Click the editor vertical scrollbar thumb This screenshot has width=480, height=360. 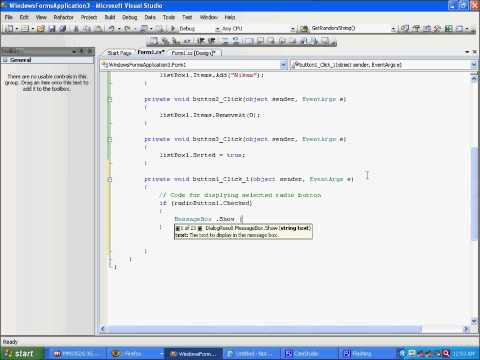pos(474,193)
